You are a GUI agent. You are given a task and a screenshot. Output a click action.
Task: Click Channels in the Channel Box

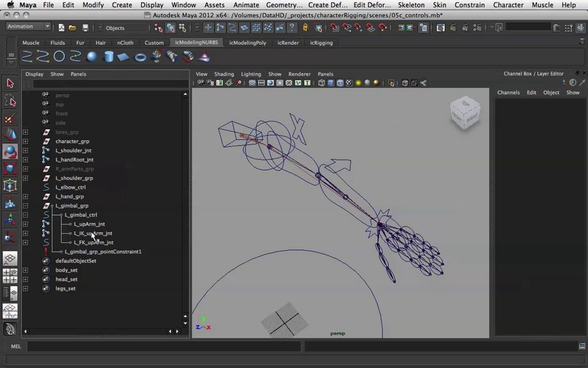[x=508, y=92]
